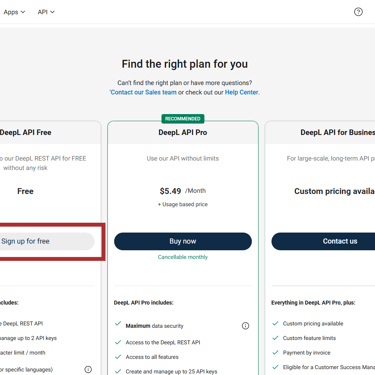The width and height of the screenshot is (375, 375).
Task: Click manage up to 2 API keys item
Action: click(28, 338)
